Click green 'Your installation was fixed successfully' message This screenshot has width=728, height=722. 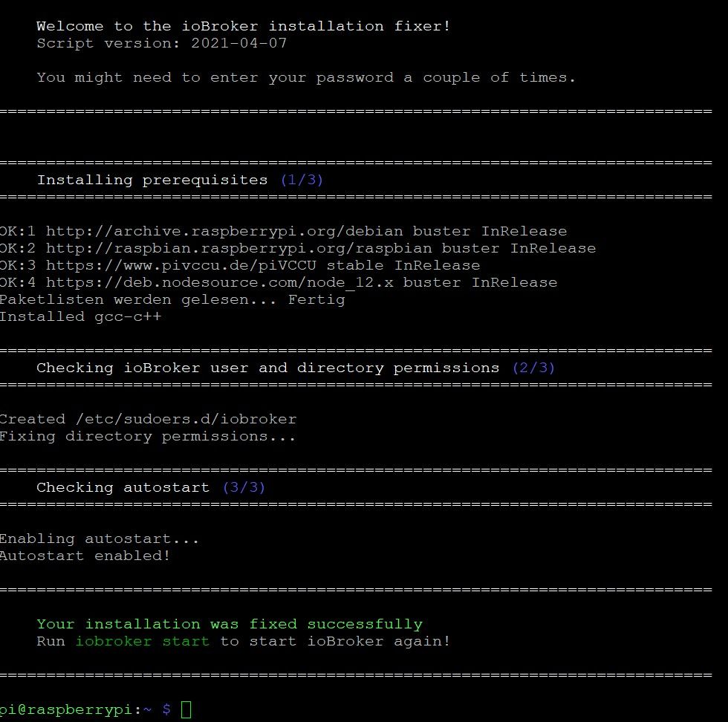tap(230, 625)
